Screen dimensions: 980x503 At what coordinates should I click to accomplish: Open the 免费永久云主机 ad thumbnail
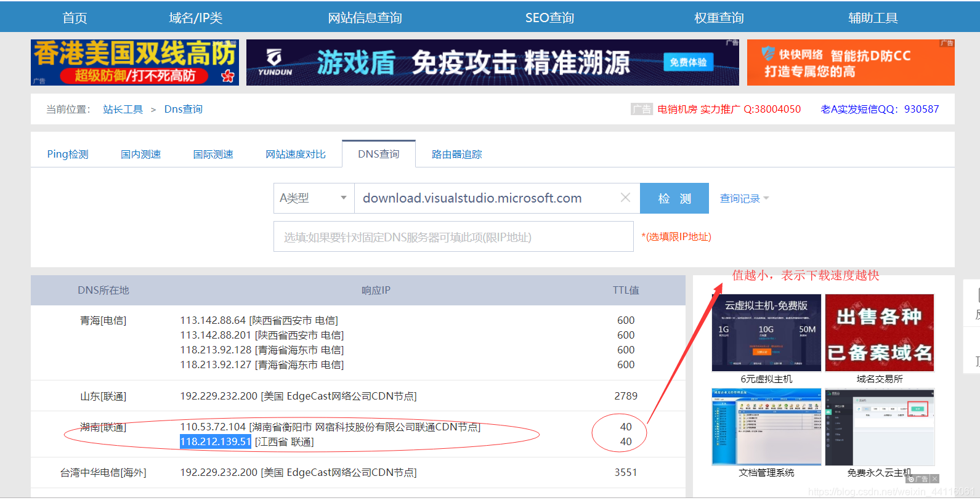coord(880,427)
